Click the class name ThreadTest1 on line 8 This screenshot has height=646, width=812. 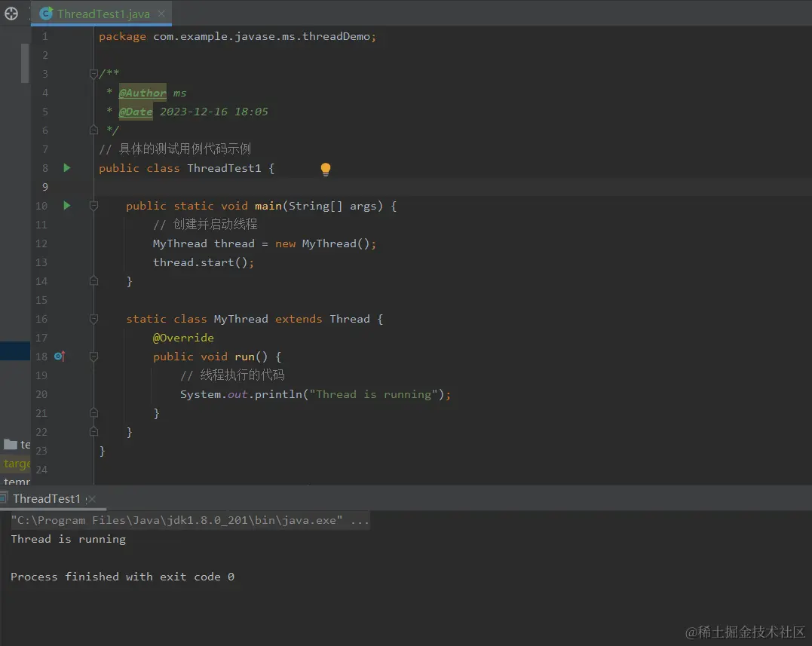pyautogui.click(x=224, y=168)
